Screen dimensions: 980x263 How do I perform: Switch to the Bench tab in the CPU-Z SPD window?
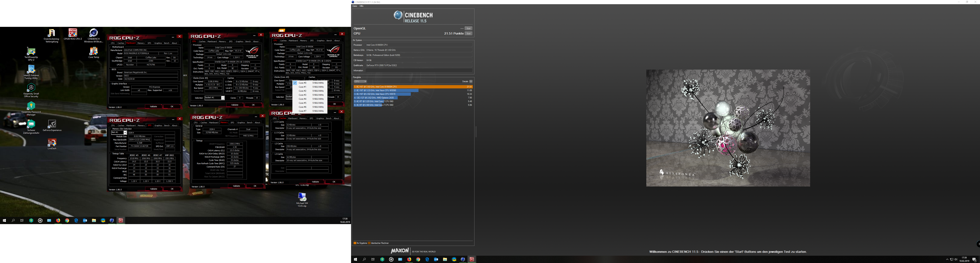click(x=167, y=125)
